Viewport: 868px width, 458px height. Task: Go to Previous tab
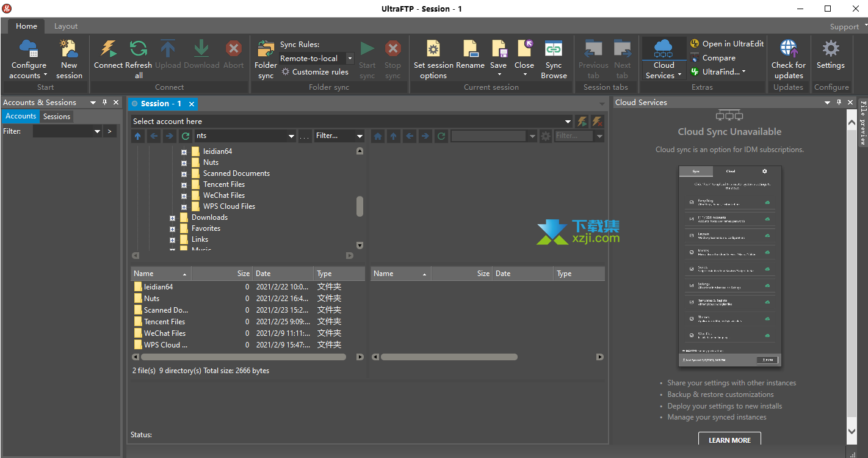click(x=593, y=59)
